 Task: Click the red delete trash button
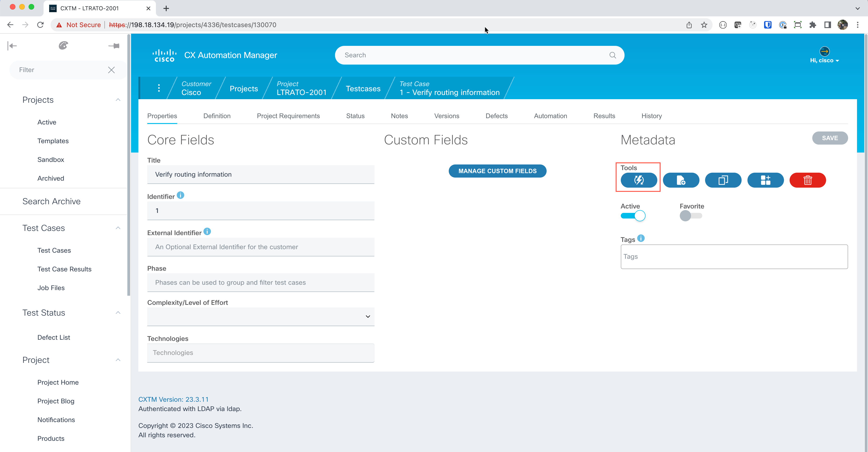[x=808, y=180]
